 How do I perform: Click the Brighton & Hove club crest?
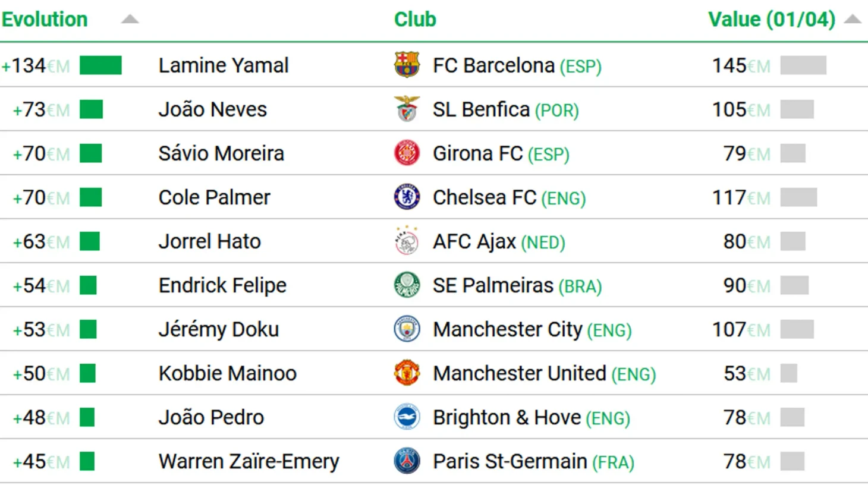click(x=407, y=417)
